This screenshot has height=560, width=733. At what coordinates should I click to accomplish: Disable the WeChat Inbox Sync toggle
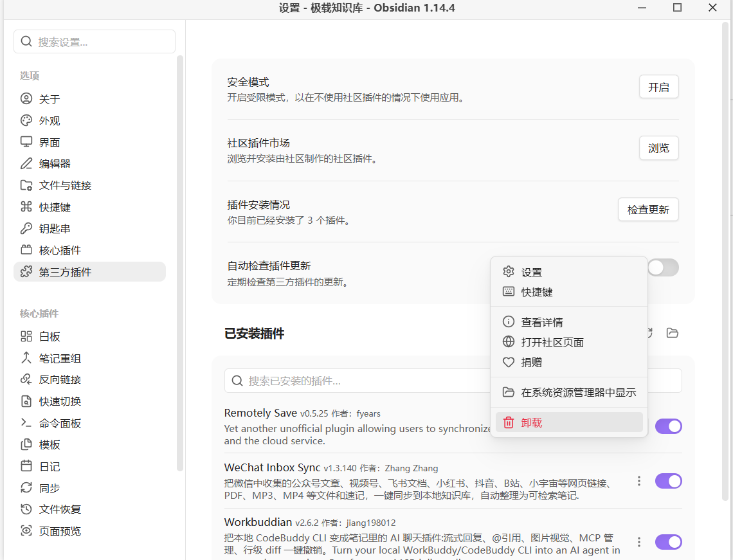pyautogui.click(x=668, y=481)
